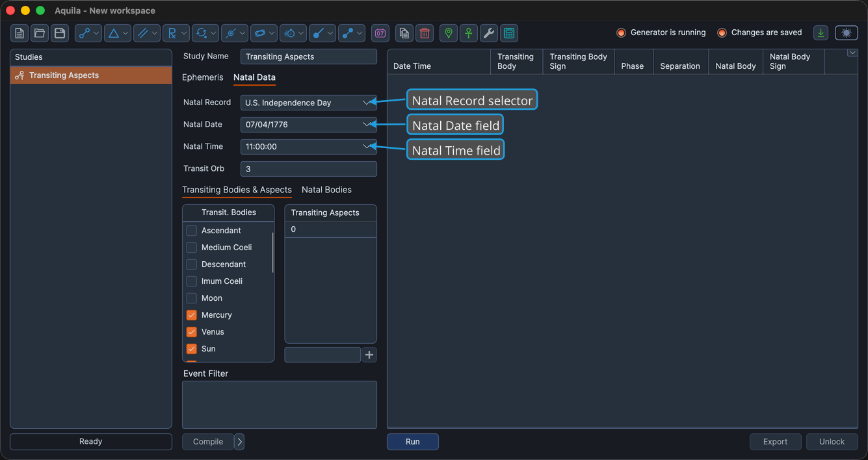This screenshot has width=868, height=460.
Task: Open the stopwatch speed study tool
Action: click(x=293, y=33)
